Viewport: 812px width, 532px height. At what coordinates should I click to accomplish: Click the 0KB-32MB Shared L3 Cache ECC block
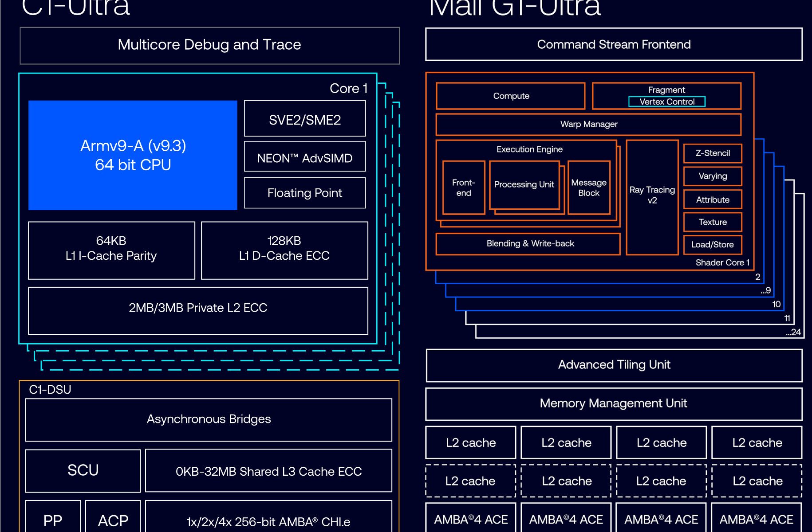click(x=268, y=470)
